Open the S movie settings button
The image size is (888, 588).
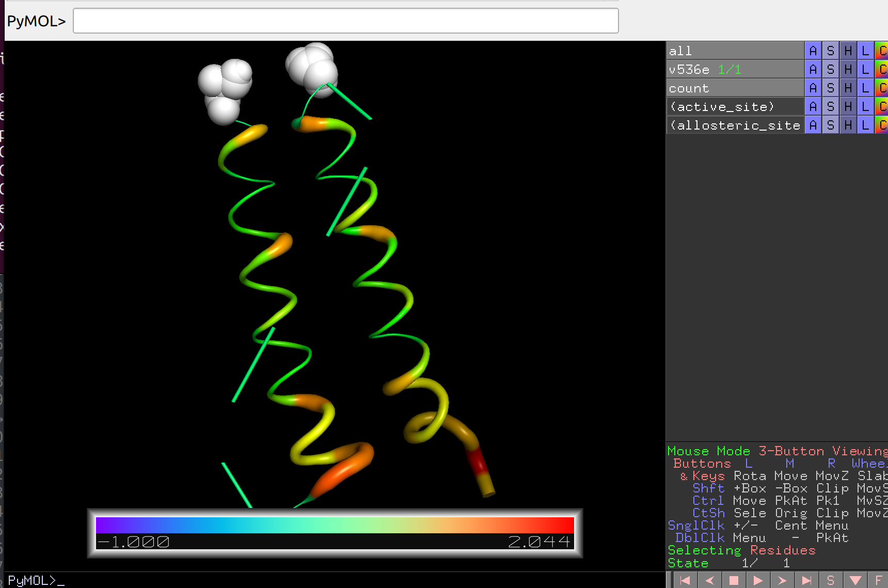tap(830, 580)
